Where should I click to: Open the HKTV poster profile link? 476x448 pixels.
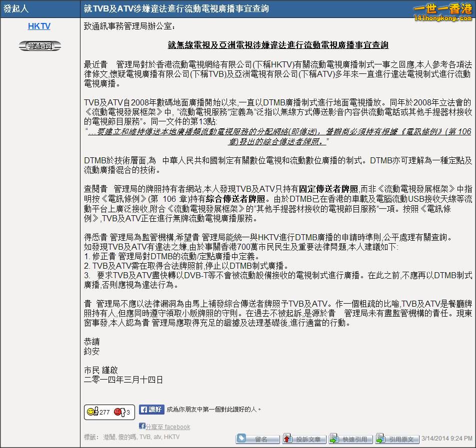point(39,26)
